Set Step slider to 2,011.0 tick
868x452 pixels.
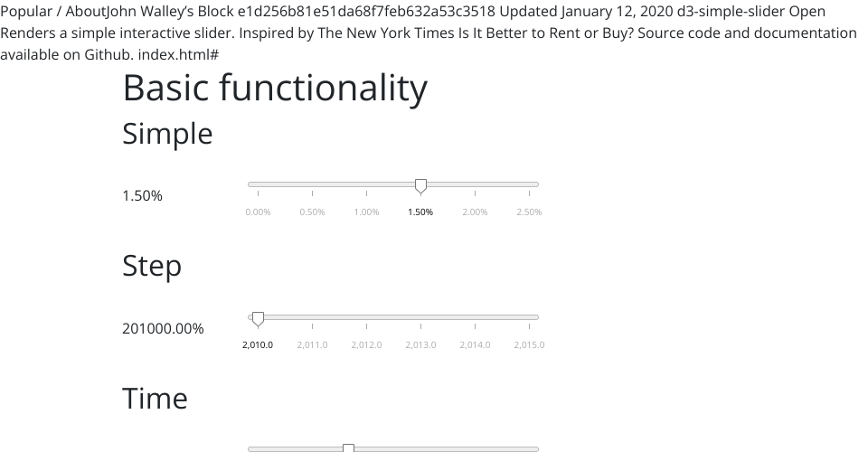pyautogui.click(x=312, y=317)
